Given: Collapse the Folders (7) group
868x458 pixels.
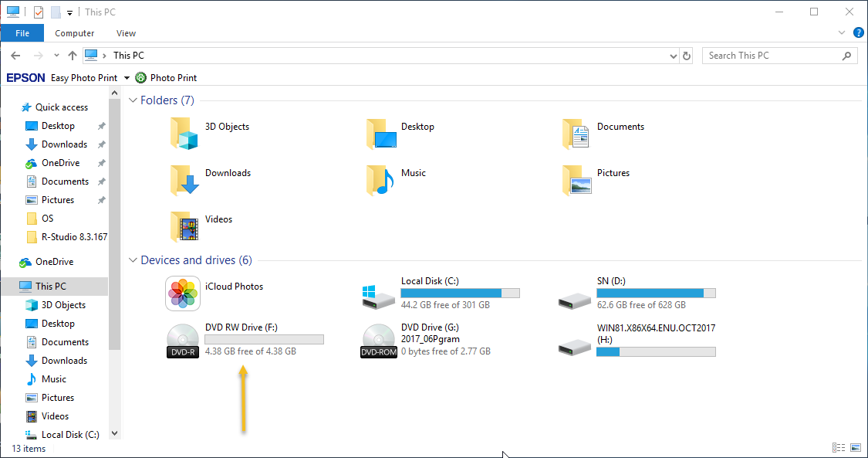Looking at the screenshot, I should 133,100.
